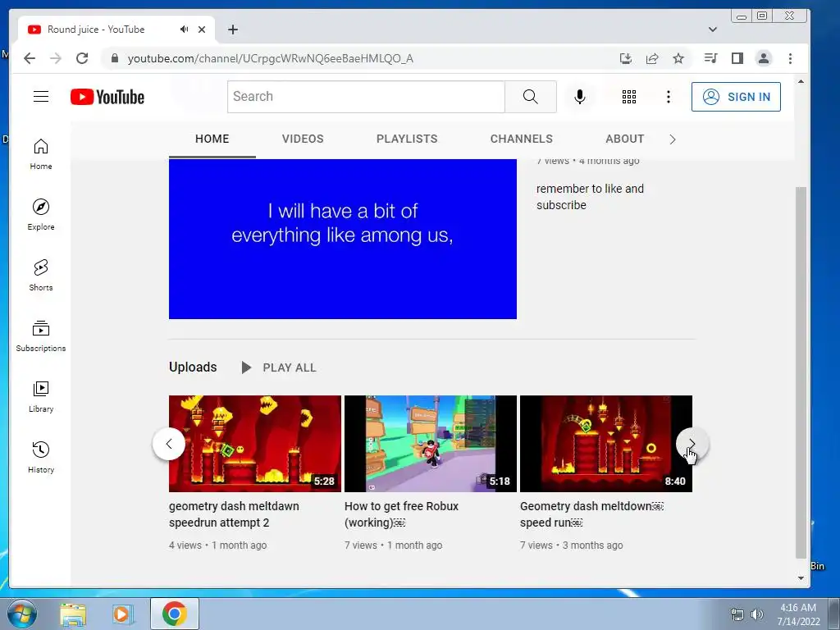Screen dimensions: 840x630
Task: Switch to the VIDEOS tab
Action: [x=303, y=139]
